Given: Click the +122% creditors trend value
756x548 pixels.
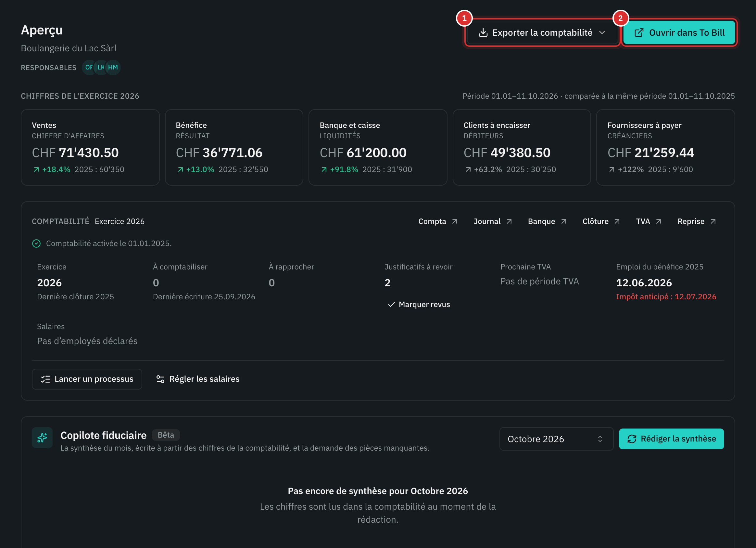Looking at the screenshot, I should 631,169.
